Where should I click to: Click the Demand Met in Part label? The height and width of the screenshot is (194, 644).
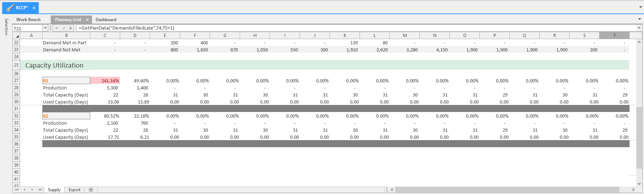65,43
